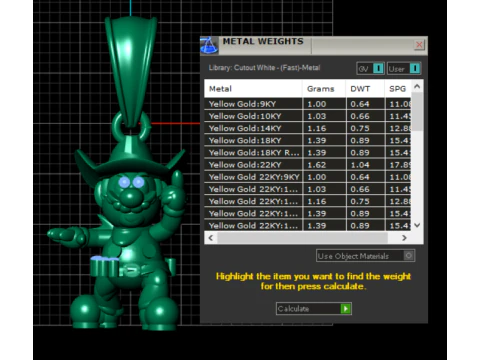Click the Metal Weights scale icon
This screenshot has width=480, height=360.
pyautogui.click(x=209, y=45)
